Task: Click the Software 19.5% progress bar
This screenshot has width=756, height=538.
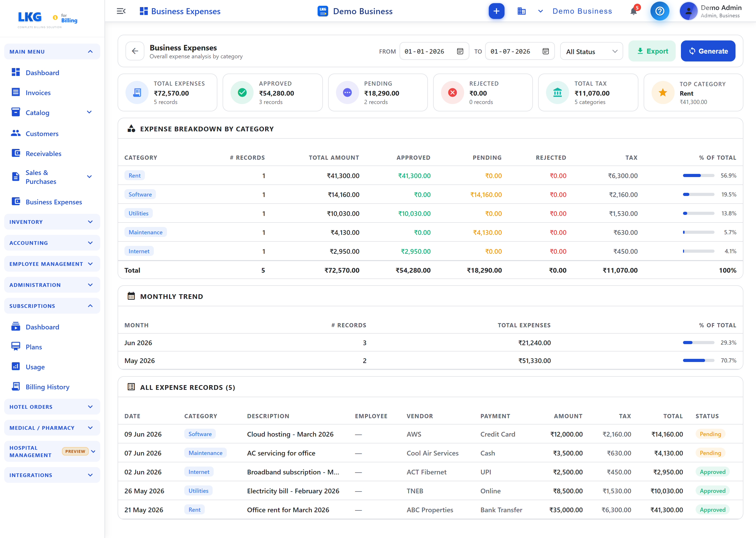Action: pos(699,194)
